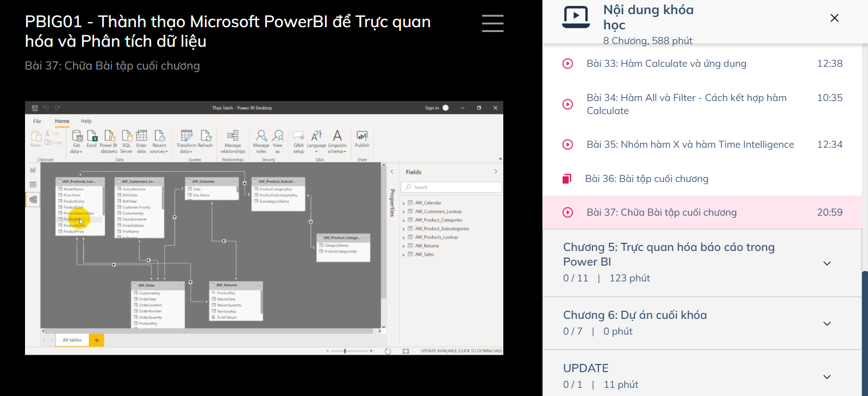Click UPDATE AVAILABLE (CLICK TO DOWNLOAD) notice
Image resolution: width=868 pixels, height=396 pixels.
[461, 351]
